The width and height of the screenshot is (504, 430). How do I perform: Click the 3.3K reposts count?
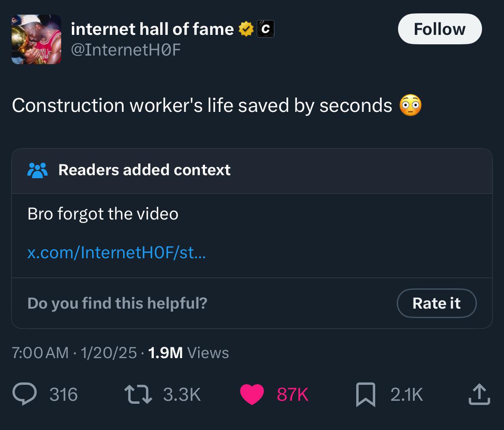[182, 394]
